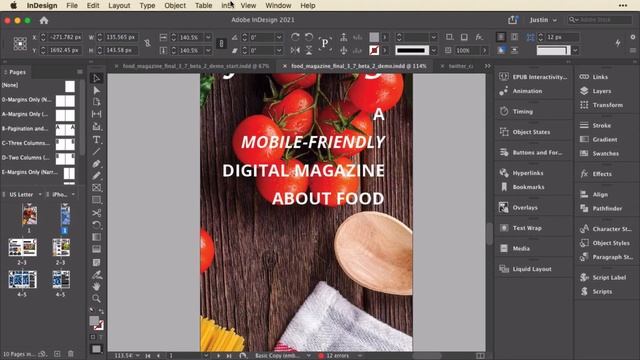The width and height of the screenshot is (640, 360).
Task: Switch to food_magazine demo_start document tab
Action: point(196,66)
